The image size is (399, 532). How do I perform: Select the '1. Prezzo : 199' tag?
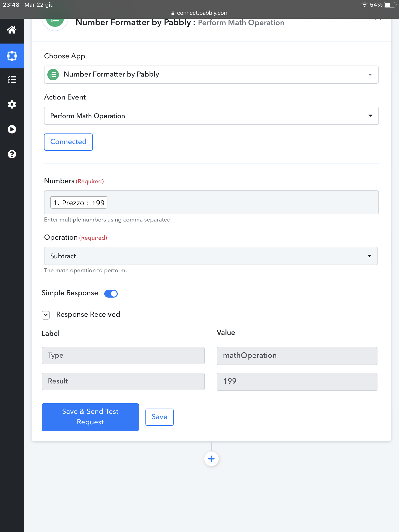pyautogui.click(x=79, y=203)
